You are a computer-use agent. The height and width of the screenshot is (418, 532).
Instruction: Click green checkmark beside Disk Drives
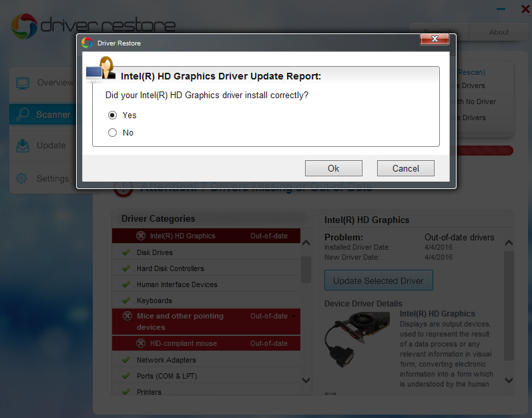click(x=126, y=252)
